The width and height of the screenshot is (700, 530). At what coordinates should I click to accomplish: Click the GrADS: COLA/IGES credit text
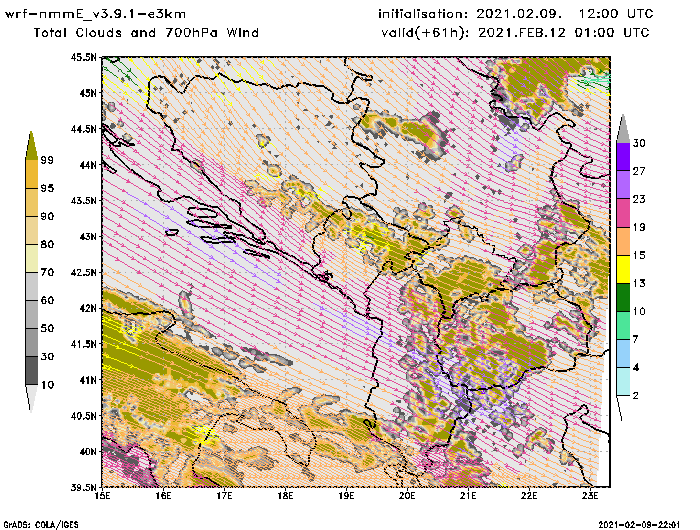point(41,525)
